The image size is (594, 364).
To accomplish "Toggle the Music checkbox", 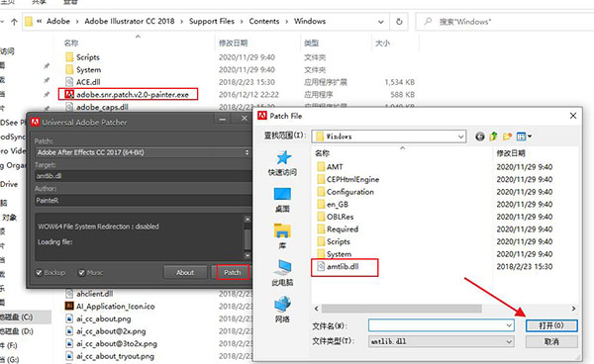I will pyautogui.click(x=81, y=272).
